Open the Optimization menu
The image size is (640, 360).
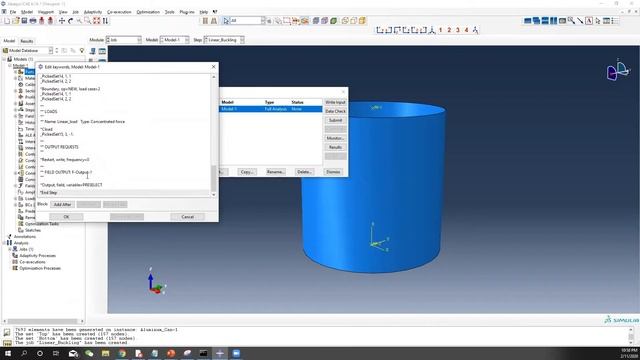coord(148,12)
